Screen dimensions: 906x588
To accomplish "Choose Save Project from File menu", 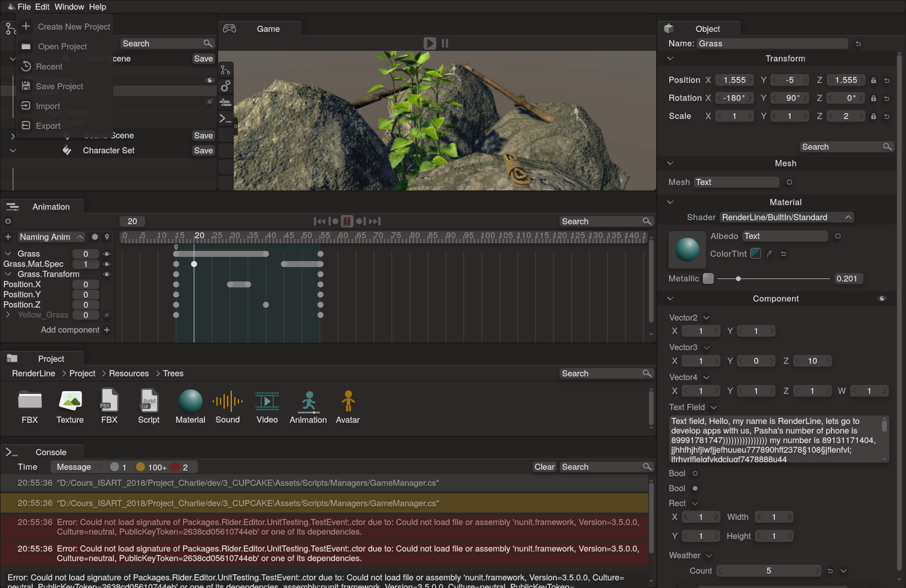I will coord(59,86).
